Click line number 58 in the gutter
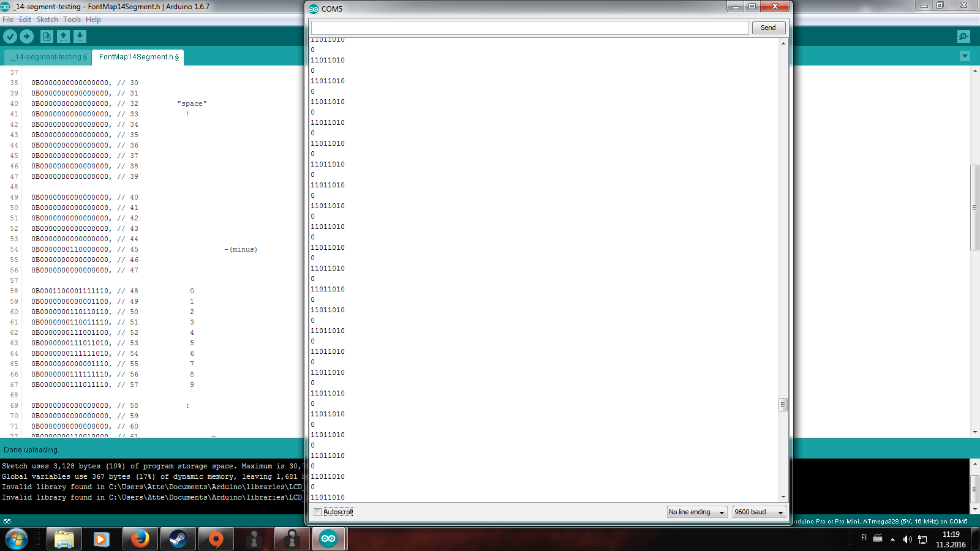Image resolution: width=980 pixels, height=551 pixels. tap(14, 291)
